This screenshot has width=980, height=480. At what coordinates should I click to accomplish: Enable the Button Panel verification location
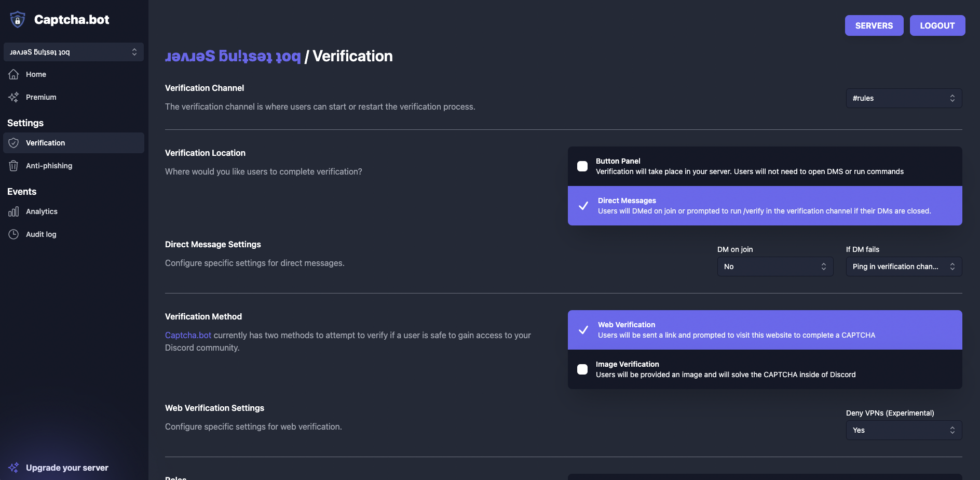point(583,166)
